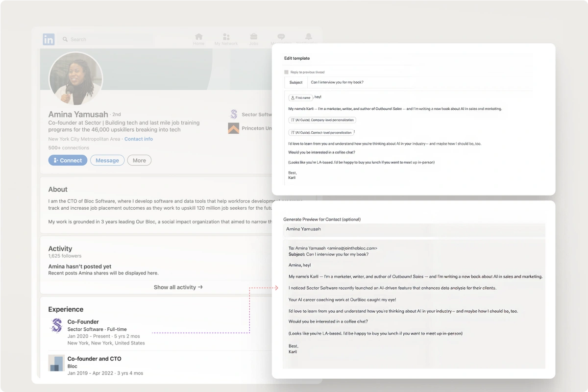The image size is (588, 392).
Task: Click 'Your AI career coaching work at OurBloc' line
Action: pyautogui.click(x=342, y=299)
